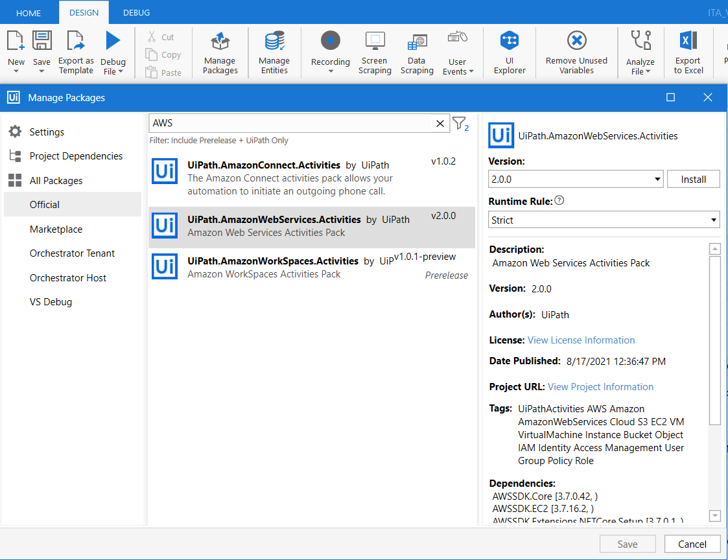Click Remove Unused Variables icon
This screenshot has height=560, width=728.
click(x=576, y=41)
